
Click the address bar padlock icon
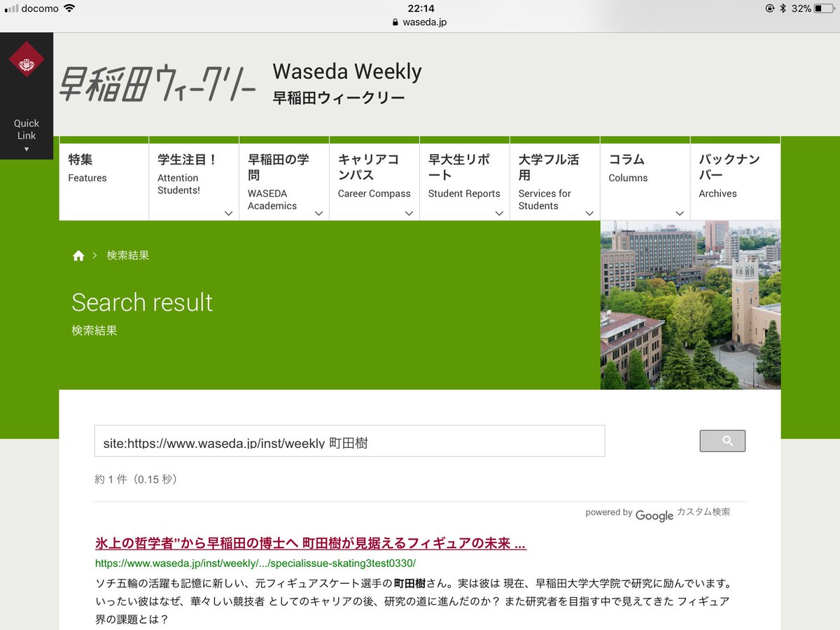pos(396,22)
